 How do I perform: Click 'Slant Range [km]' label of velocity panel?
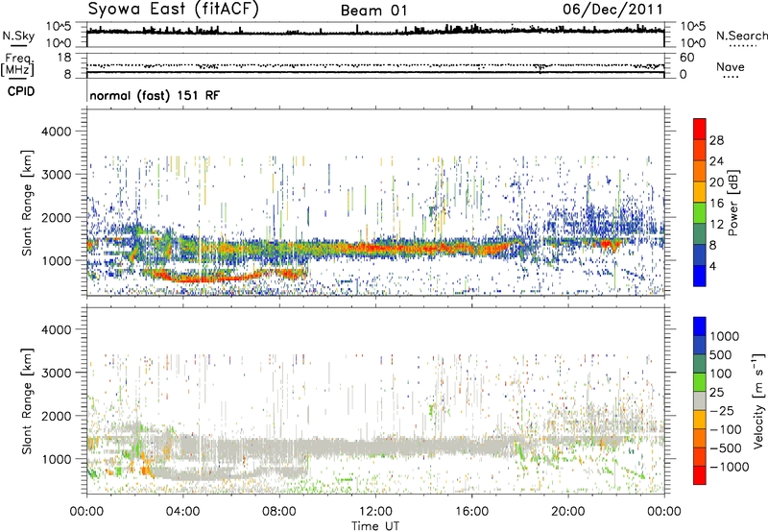[x=27, y=401]
